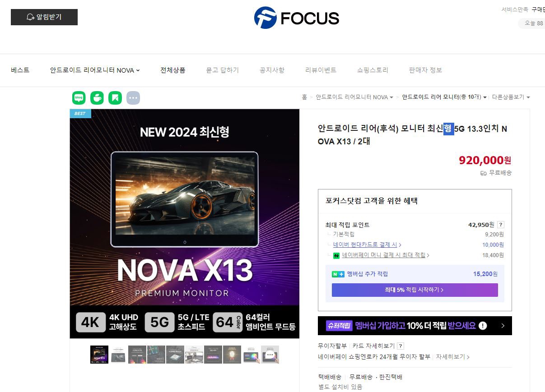Click the 920,000원 price
This screenshot has width=545, height=392.
[x=485, y=160]
